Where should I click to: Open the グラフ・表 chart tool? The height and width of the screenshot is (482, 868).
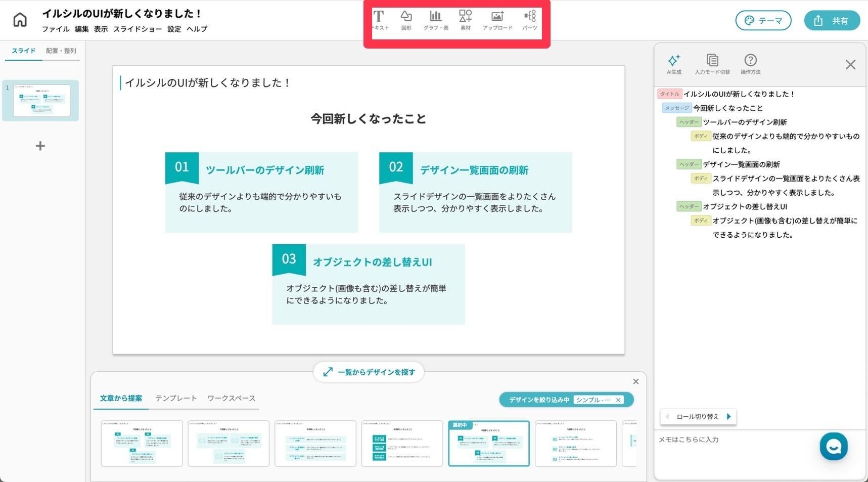point(435,20)
